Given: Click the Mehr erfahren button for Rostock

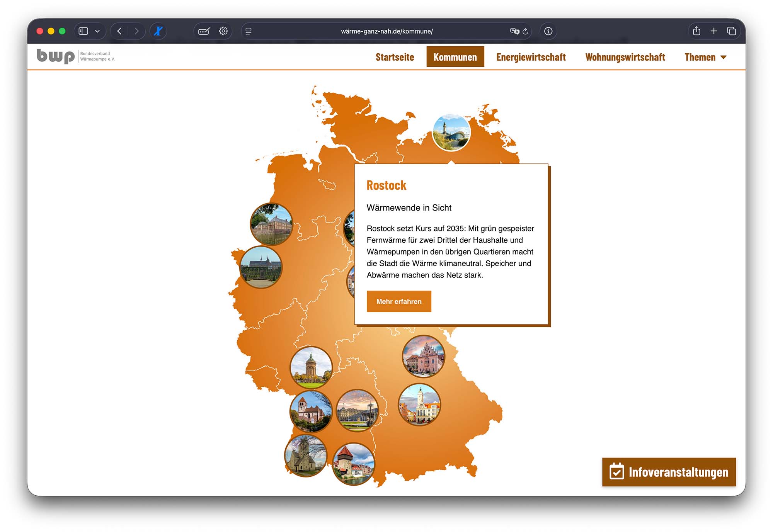Looking at the screenshot, I should (x=398, y=301).
